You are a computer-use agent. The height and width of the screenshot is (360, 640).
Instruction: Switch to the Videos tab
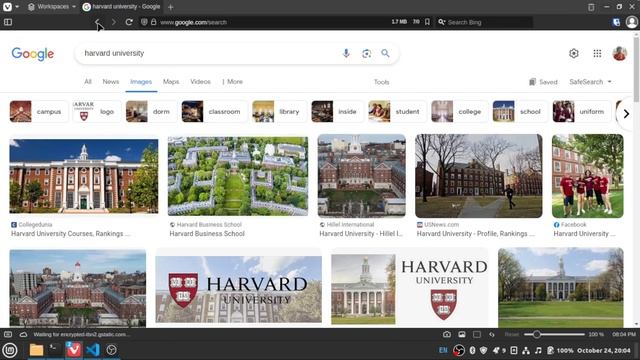[200, 82]
